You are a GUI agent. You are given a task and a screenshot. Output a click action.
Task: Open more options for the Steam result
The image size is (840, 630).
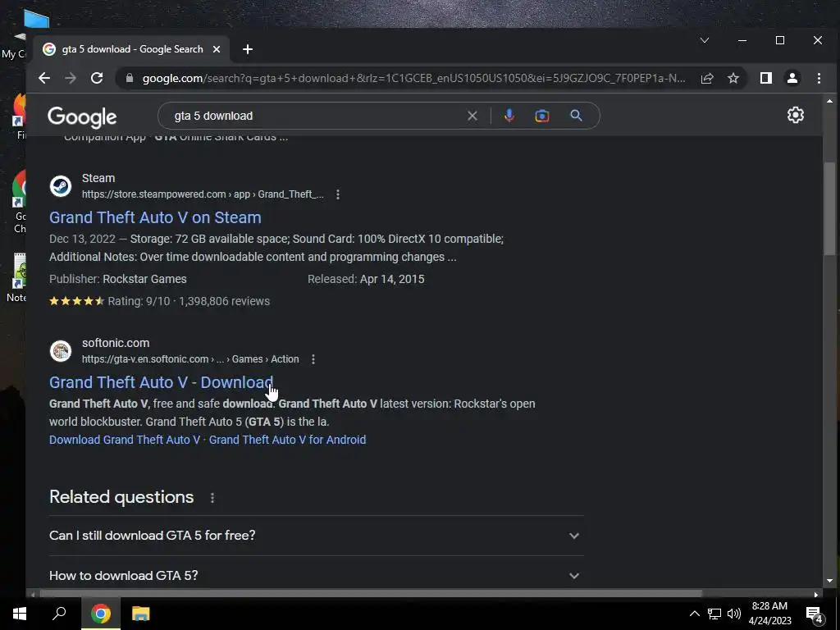337,194
